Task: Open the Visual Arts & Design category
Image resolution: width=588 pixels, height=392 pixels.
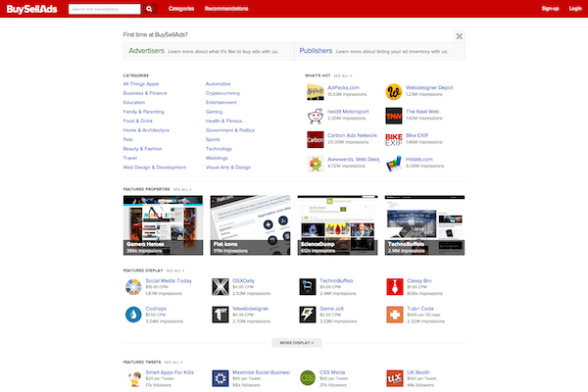Action: pyautogui.click(x=228, y=168)
